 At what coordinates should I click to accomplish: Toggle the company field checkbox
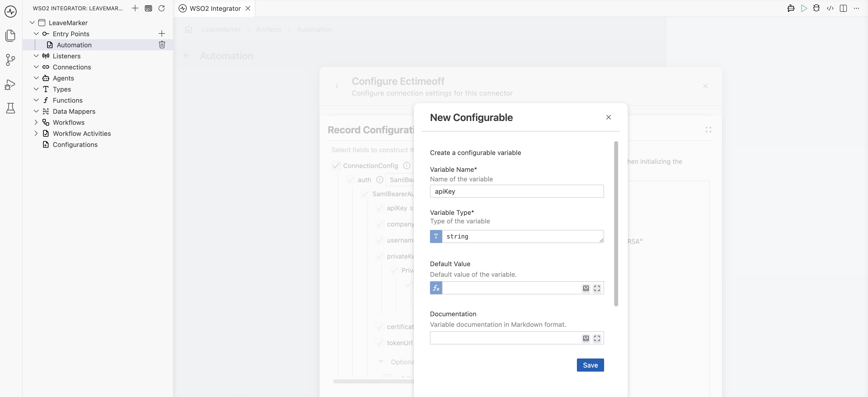point(380,224)
